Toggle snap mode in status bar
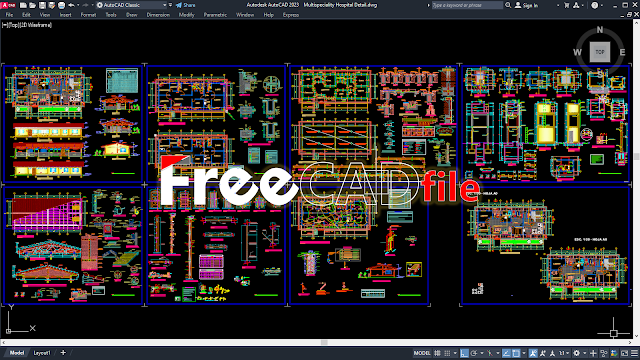Viewport: 640px width, 360px height. (x=447, y=353)
